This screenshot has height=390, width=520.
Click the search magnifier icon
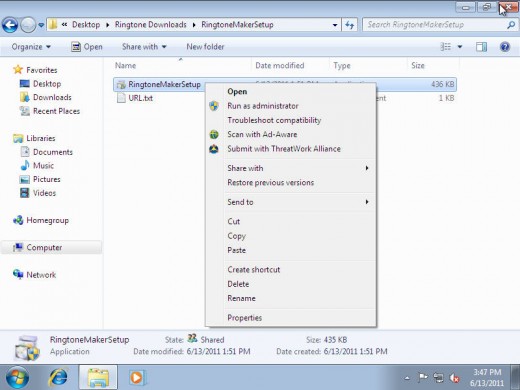tap(510, 25)
